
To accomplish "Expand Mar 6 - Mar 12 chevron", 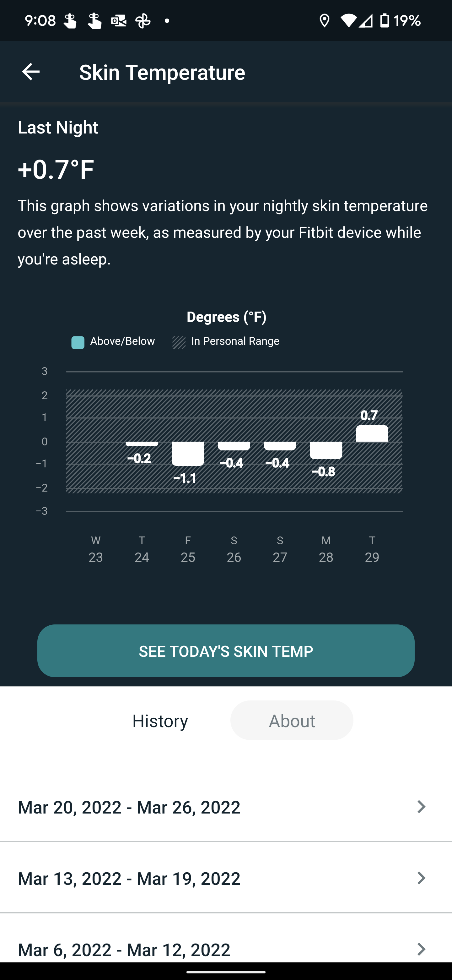I will pyautogui.click(x=421, y=949).
